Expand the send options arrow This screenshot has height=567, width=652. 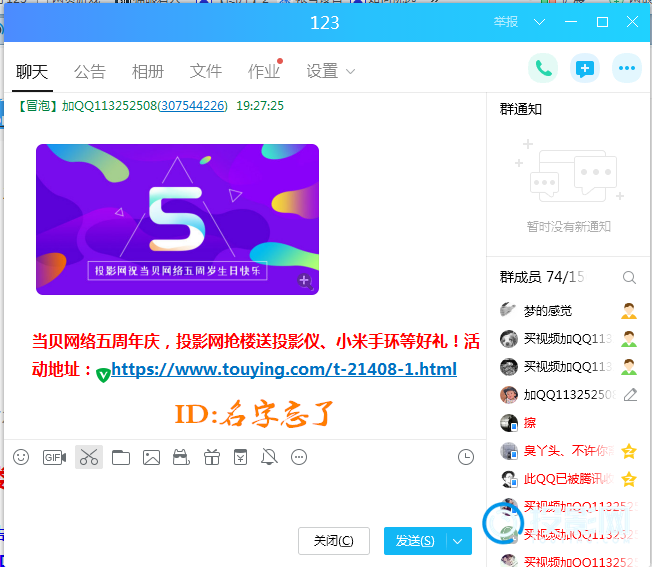point(458,541)
